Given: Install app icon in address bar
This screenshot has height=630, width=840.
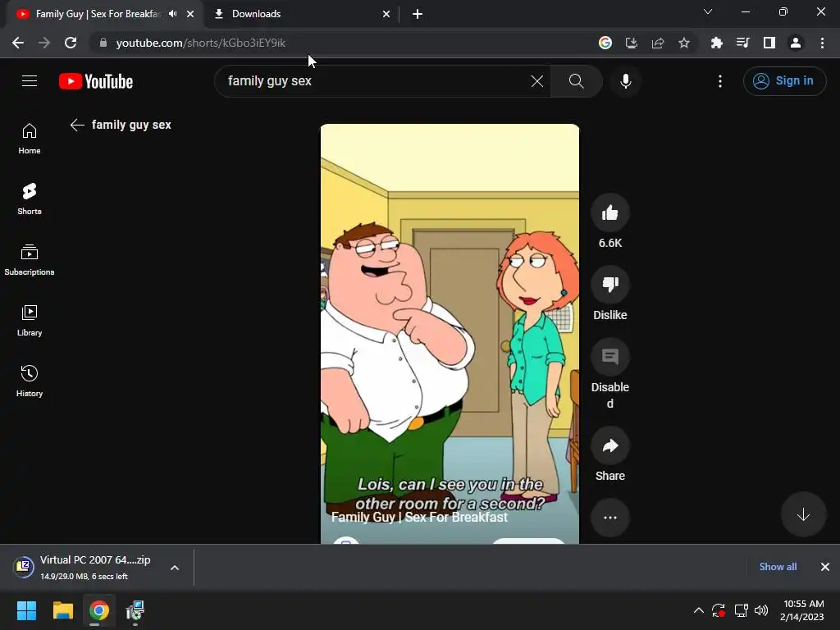Looking at the screenshot, I should pos(632,43).
